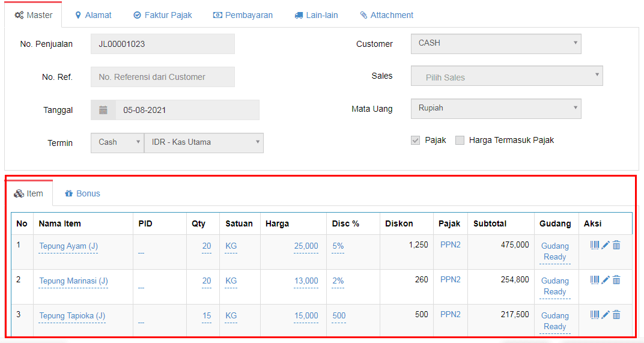Viewport: 644px width, 343px height.
Task: Open the Customer dropdown showing CASH
Action: (496, 43)
